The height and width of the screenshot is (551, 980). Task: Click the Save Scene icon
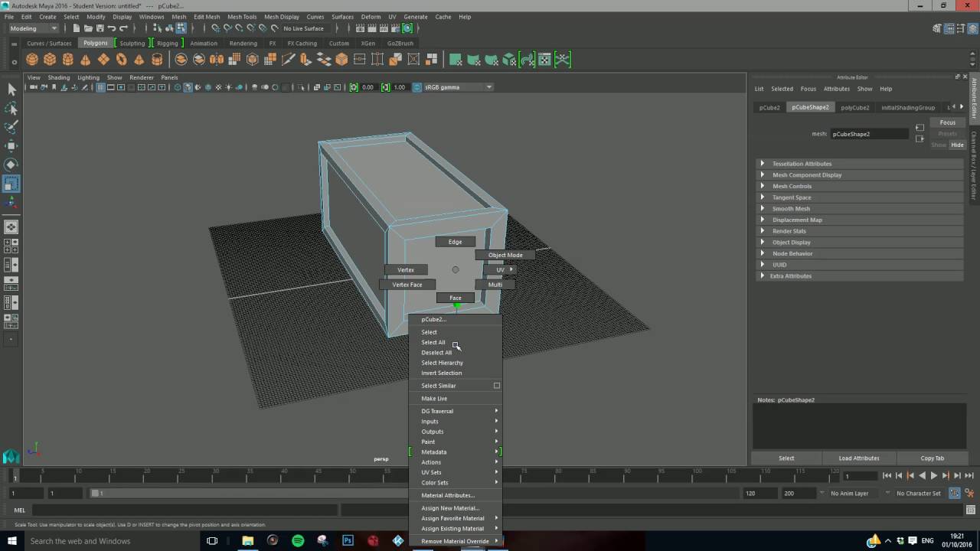point(100,28)
